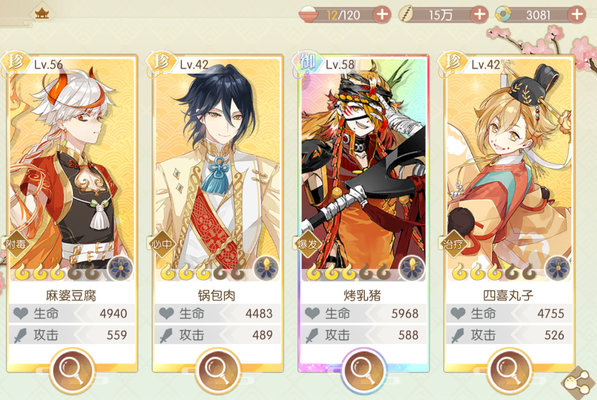
Task: Select the 必中 skill tag on 锅包肉
Action: [x=161, y=244]
